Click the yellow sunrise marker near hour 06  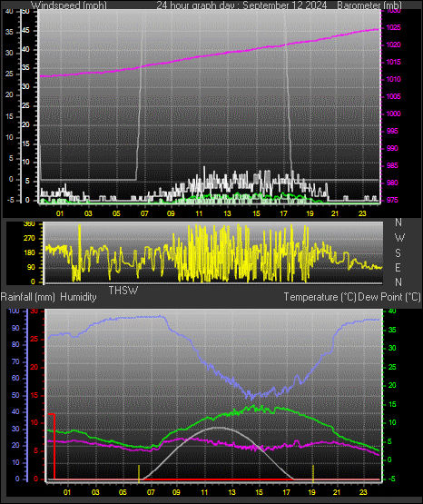click(139, 473)
